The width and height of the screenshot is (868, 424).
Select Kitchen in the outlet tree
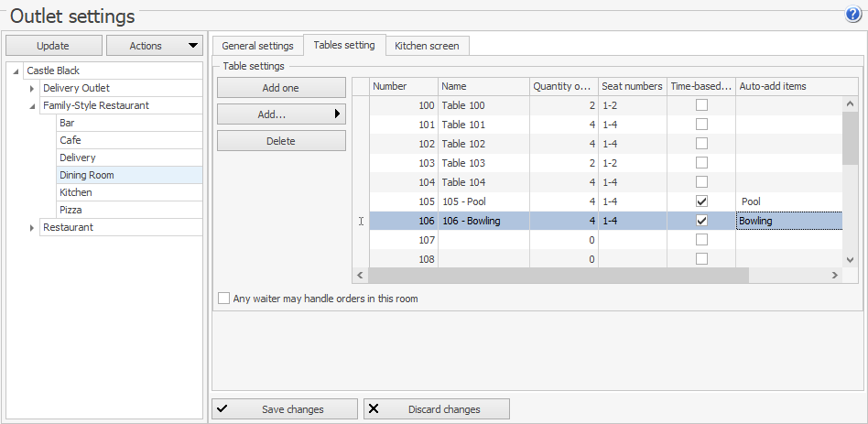click(x=76, y=193)
